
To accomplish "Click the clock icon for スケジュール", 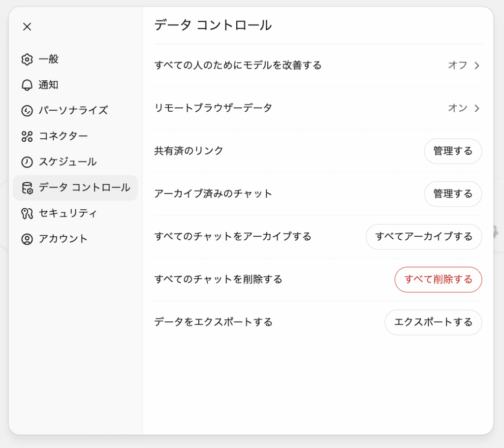I will tap(27, 162).
